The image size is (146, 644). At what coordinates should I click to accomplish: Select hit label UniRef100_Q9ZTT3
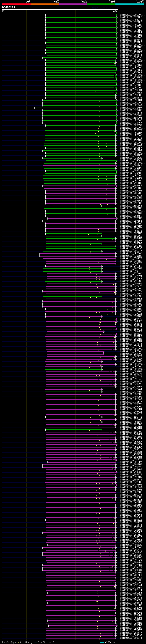click(x=131, y=63)
